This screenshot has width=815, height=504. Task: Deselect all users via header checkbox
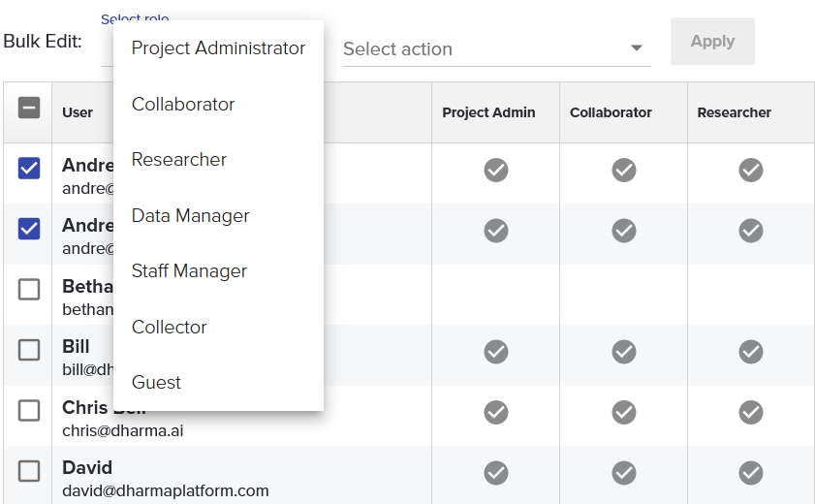coord(29,109)
